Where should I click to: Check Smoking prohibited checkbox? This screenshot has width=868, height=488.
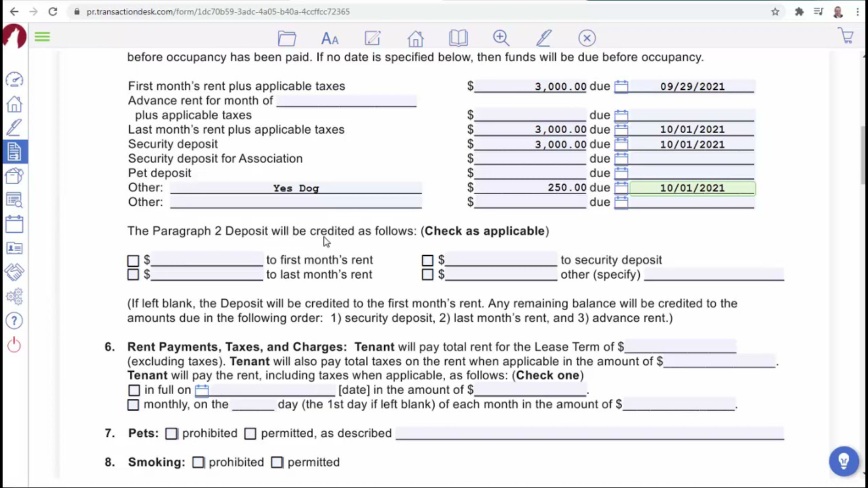click(x=198, y=462)
